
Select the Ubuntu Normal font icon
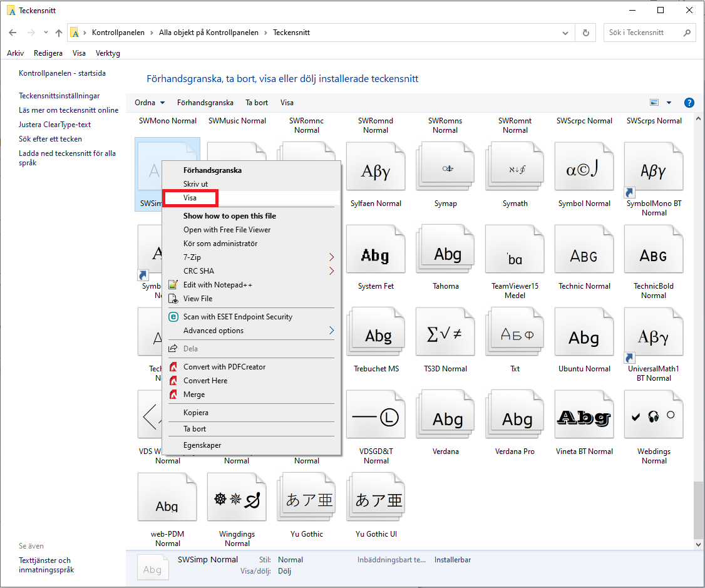point(584,336)
